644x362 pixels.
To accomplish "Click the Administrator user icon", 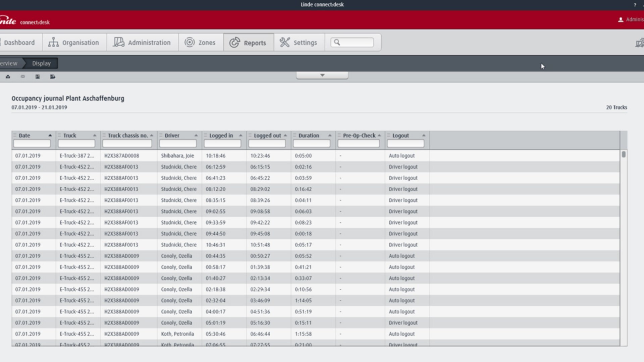I will click(x=621, y=20).
